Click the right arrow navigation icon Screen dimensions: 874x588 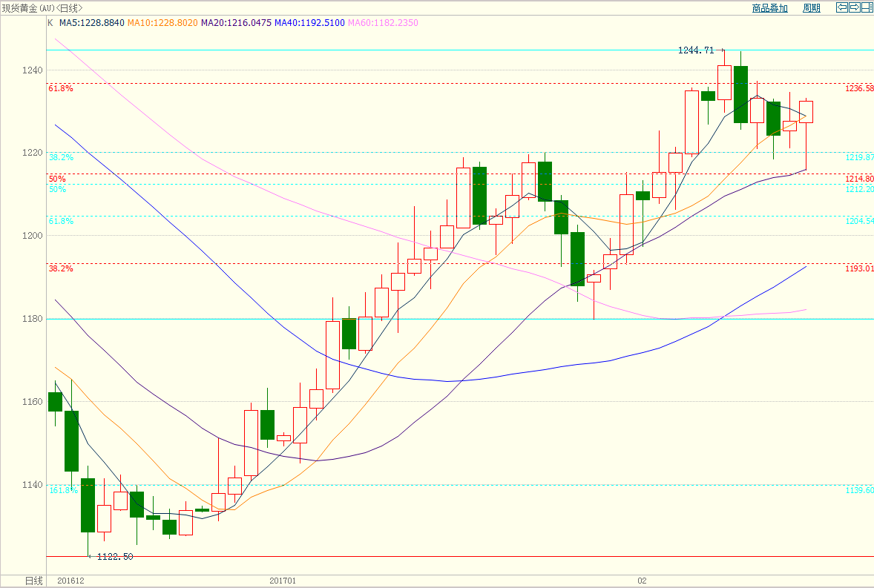pyautogui.click(x=854, y=7)
